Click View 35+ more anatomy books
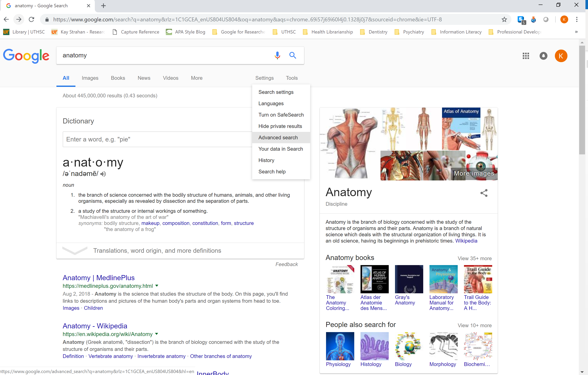 pyautogui.click(x=474, y=258)
